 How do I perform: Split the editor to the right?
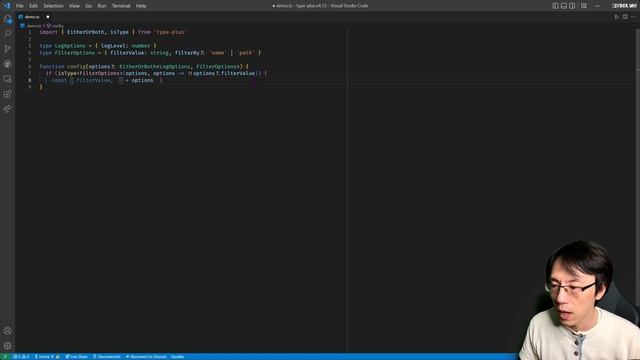point(625,17)
